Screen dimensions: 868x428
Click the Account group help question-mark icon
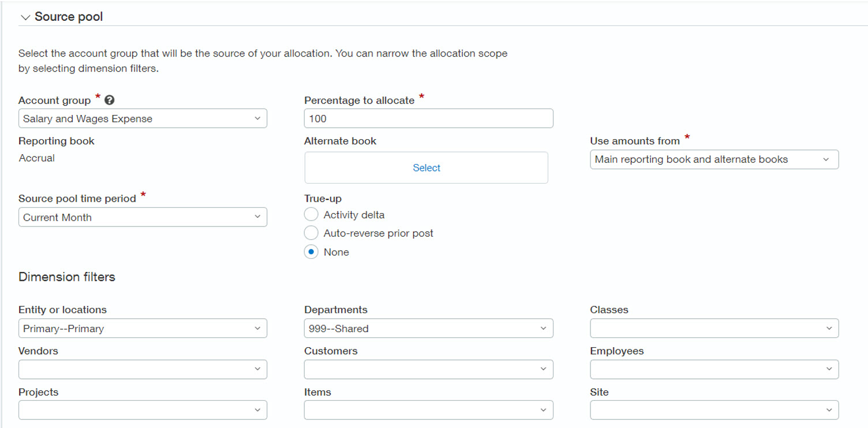click(x=109, y=101)
